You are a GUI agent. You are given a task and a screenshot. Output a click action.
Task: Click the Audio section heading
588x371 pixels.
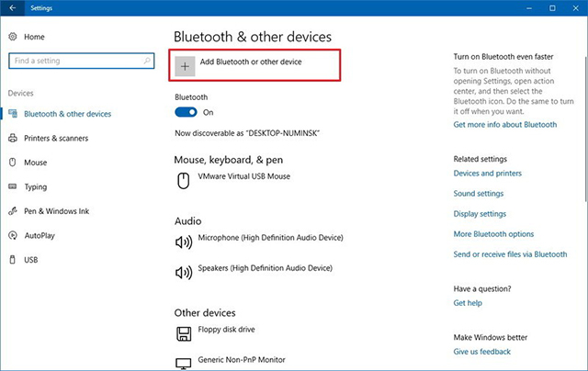[187, 221]
